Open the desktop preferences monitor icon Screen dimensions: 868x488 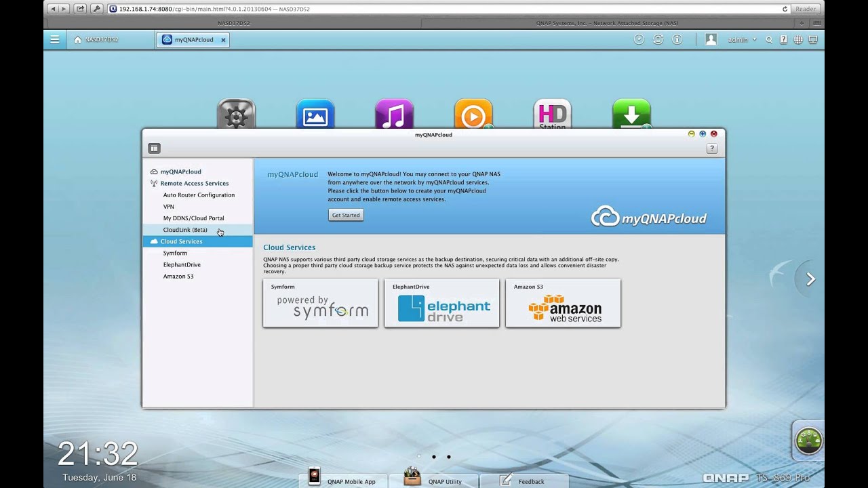(812, 40)
